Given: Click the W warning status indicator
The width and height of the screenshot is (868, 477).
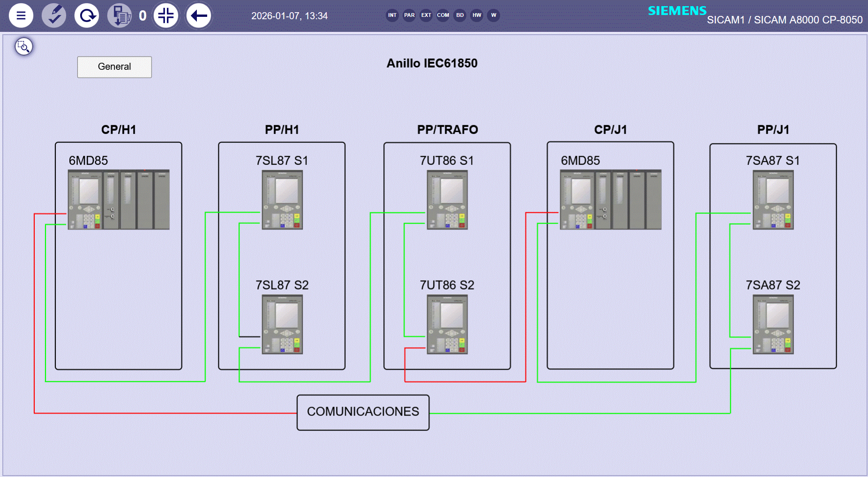Looking at the screenshot, I should (494, 15).
